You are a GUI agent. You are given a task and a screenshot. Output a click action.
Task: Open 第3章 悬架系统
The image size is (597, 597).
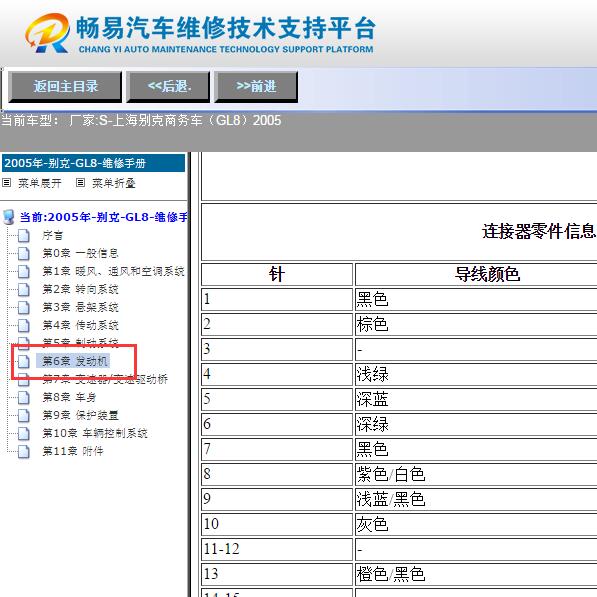pos(80,308)
